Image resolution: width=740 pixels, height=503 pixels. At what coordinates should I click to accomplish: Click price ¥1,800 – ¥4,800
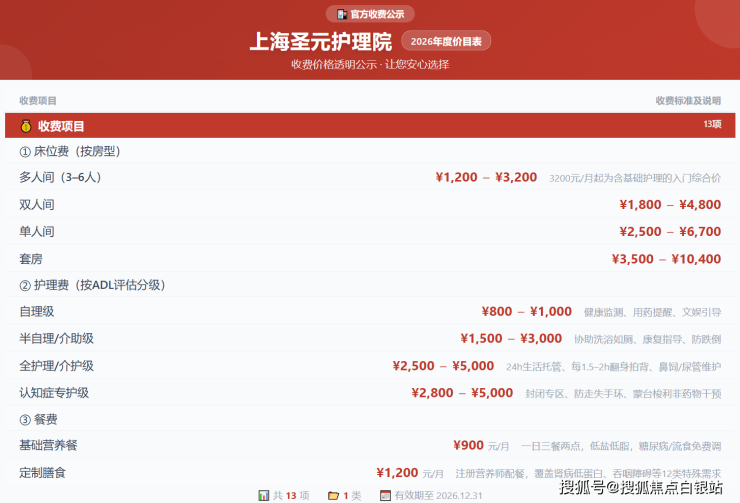coord(670,204)
